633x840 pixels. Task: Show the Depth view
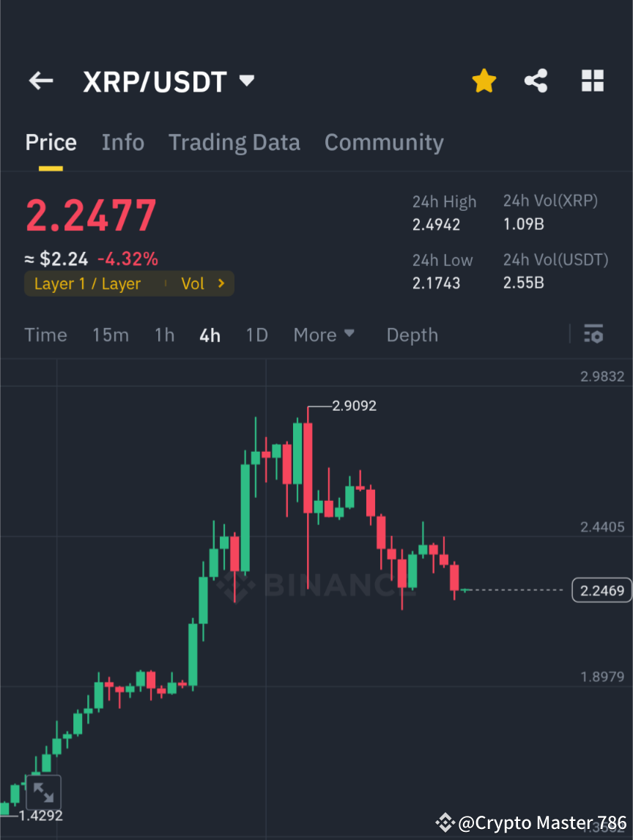[x=412, y=335]
